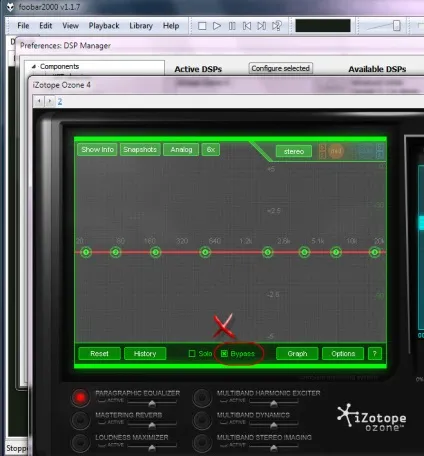Toggle Active switch under Multiband Stereo Imaging
The height and width of the screenshot is (456, 424).
tap(233, 445)
